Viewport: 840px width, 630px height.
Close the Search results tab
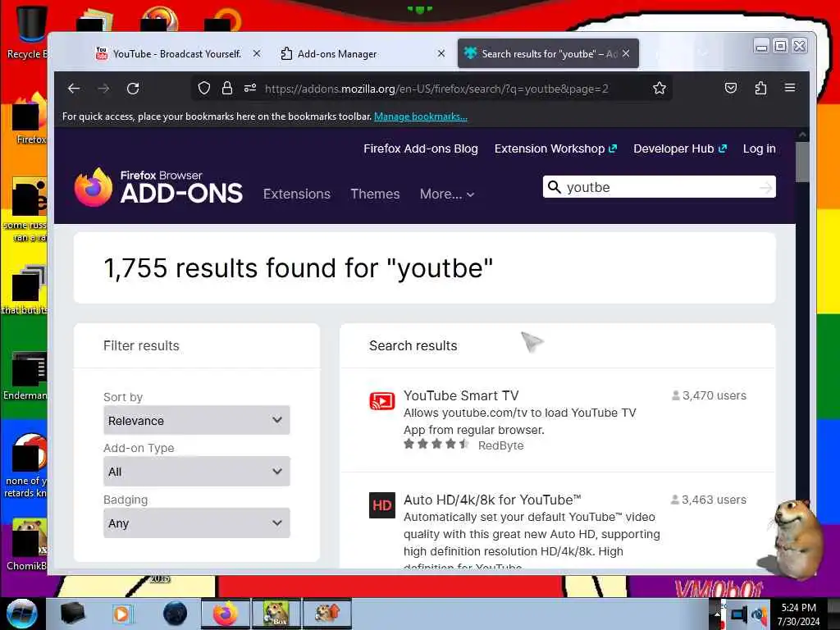click(x=626, y=53)
